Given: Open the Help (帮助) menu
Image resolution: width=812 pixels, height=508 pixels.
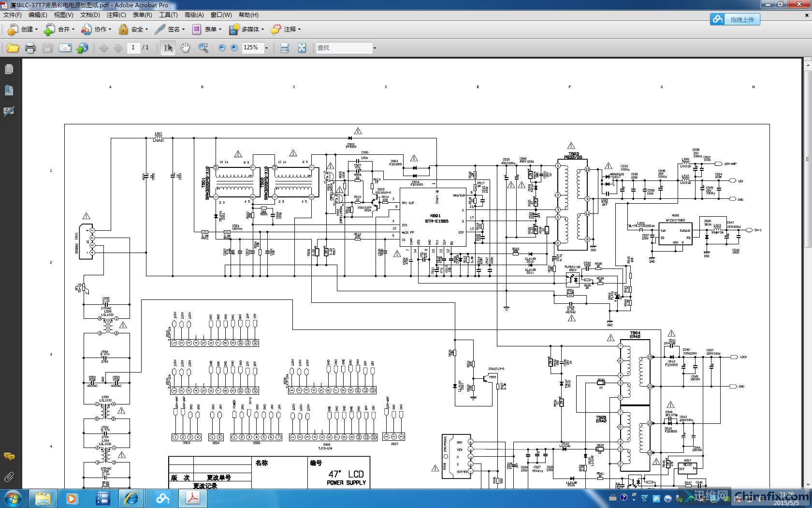Looking at the screenshot, I should [x=248, y=15].
